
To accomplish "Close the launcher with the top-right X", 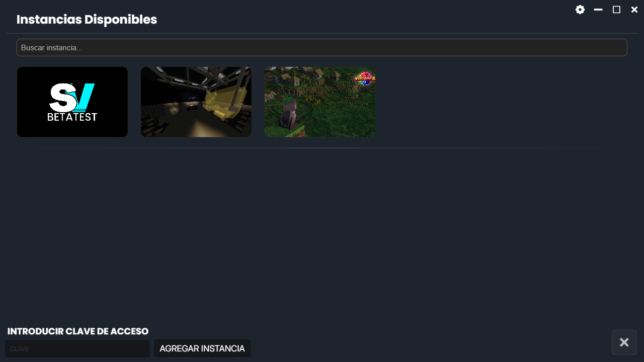I will pos(634,10).
